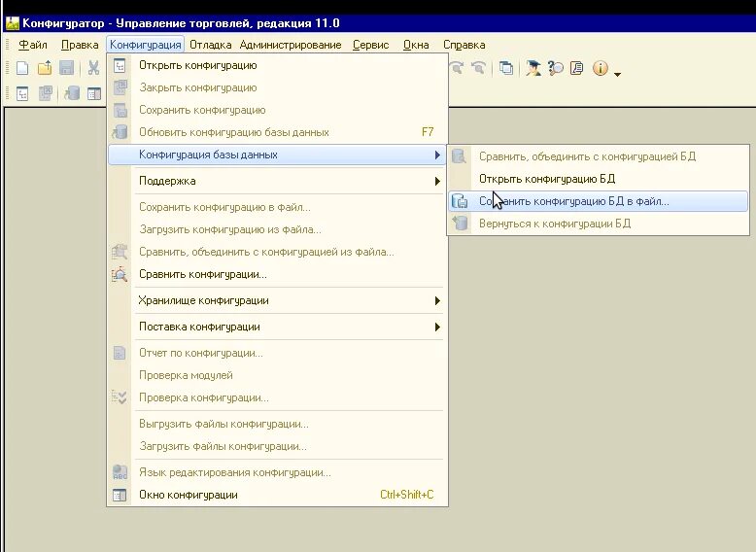Click icon beside Обновить конфигурацию базы данных
The width and height of the screenshot is (756, 552).
pyautogui.click(x=120, y=131)
